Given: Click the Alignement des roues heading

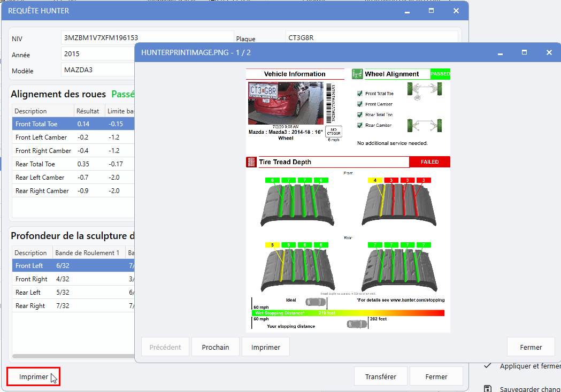Looking at the screenshot, I should point(58,94).
